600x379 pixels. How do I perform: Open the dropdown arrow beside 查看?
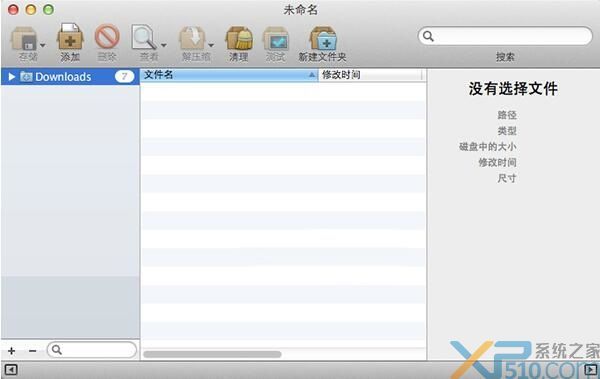(164, 45)
